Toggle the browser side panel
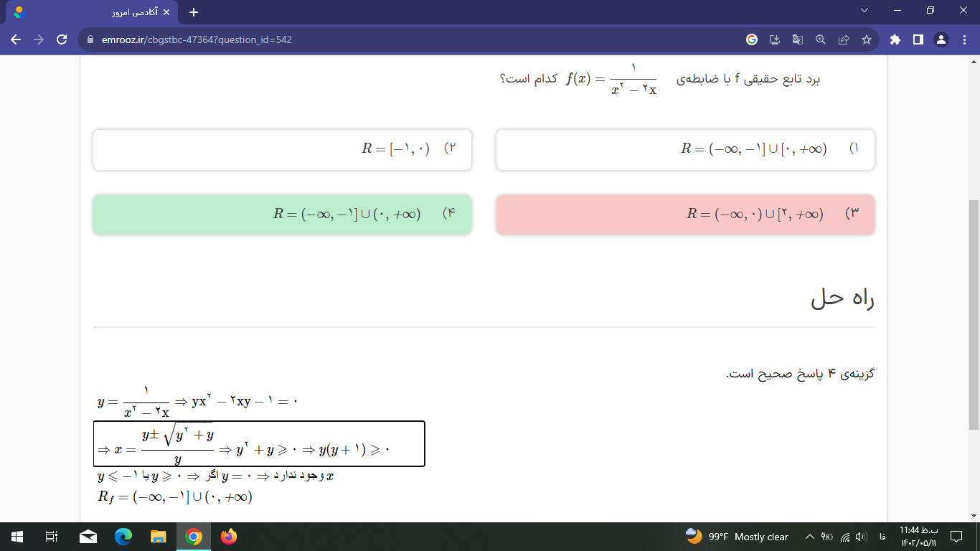Viewport: 980px width, 551px height. [918, 40]
